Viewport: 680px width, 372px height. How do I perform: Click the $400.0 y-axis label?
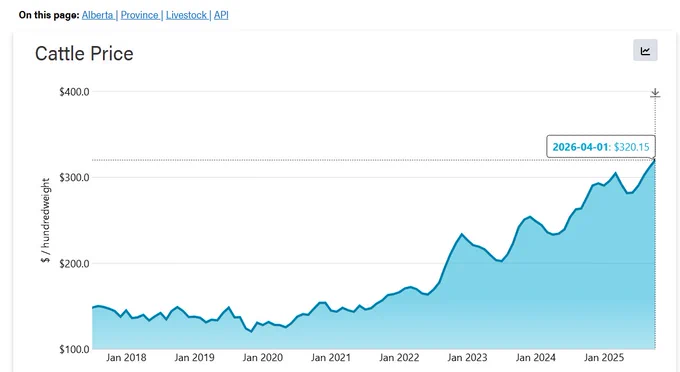coord(74,92)
